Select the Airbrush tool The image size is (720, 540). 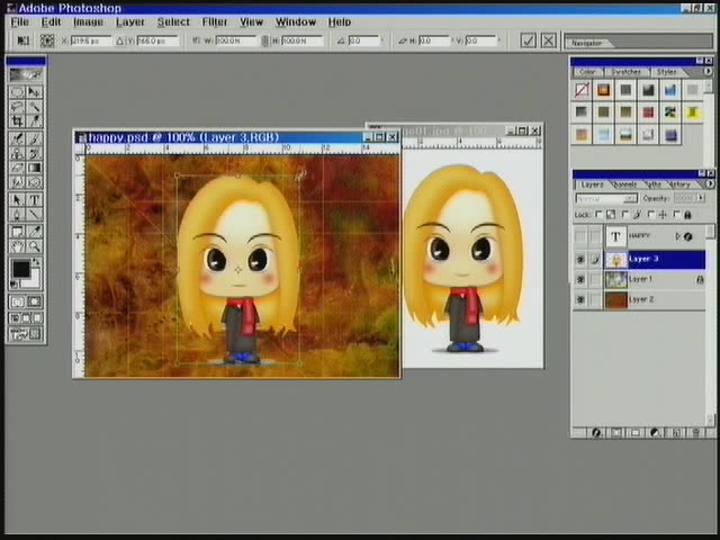(x=17, y=138)
